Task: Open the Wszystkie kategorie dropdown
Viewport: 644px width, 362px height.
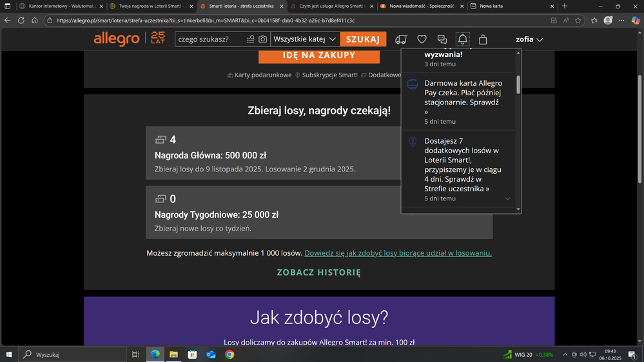Action: pyautogui.click(x=305, y=39)
